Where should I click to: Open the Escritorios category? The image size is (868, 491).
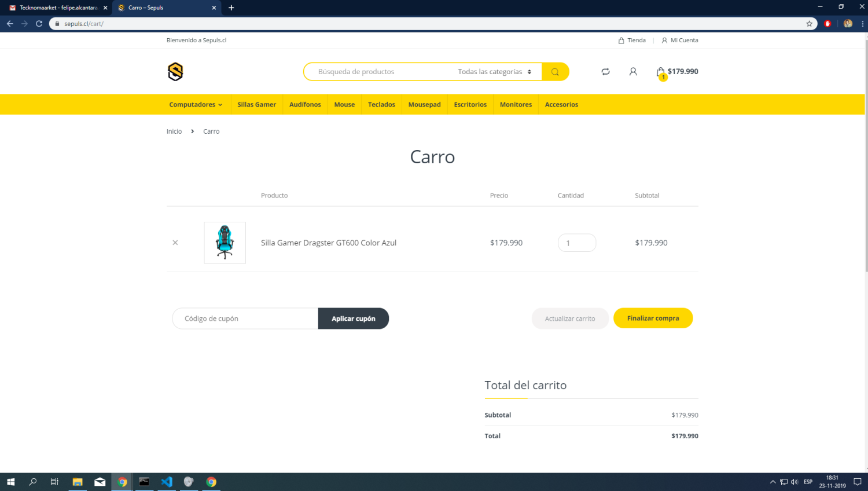tap(470, 105)
